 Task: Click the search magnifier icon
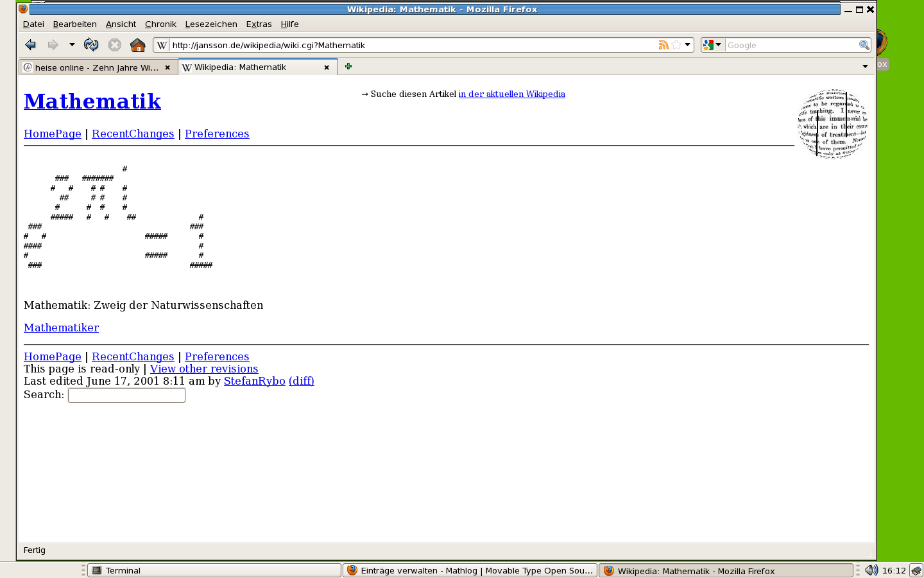point(864,45)
